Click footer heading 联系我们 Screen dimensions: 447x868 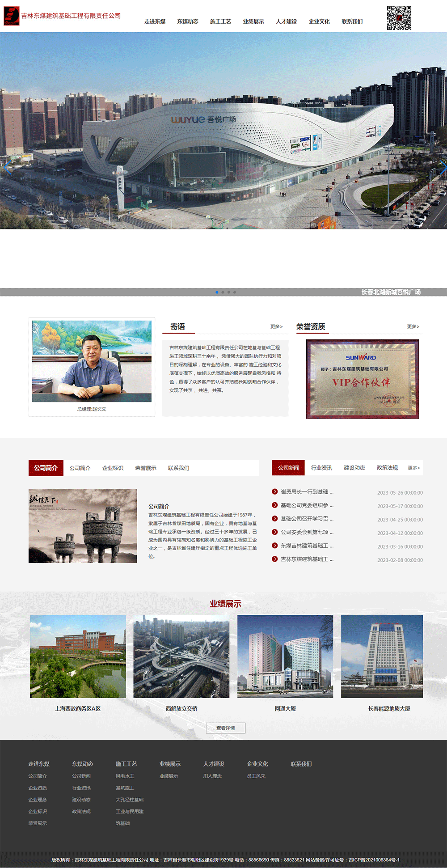pyautogui.click(x=301, y=764)
